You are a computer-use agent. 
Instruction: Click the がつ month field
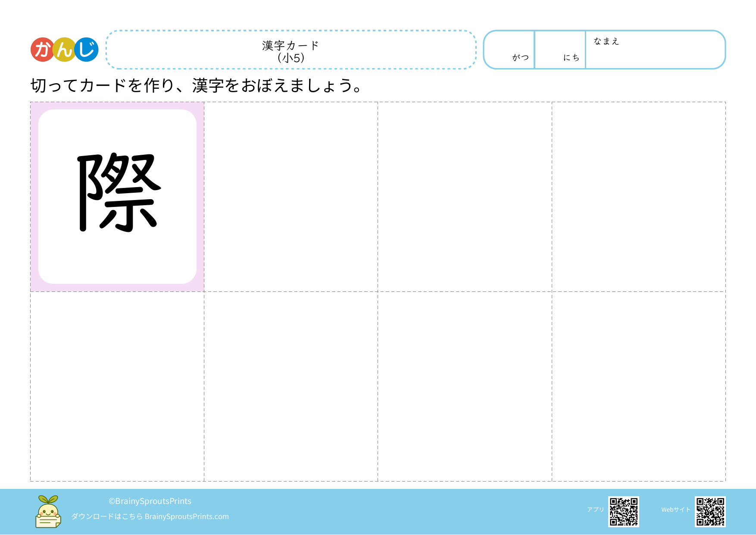point(509,50)
